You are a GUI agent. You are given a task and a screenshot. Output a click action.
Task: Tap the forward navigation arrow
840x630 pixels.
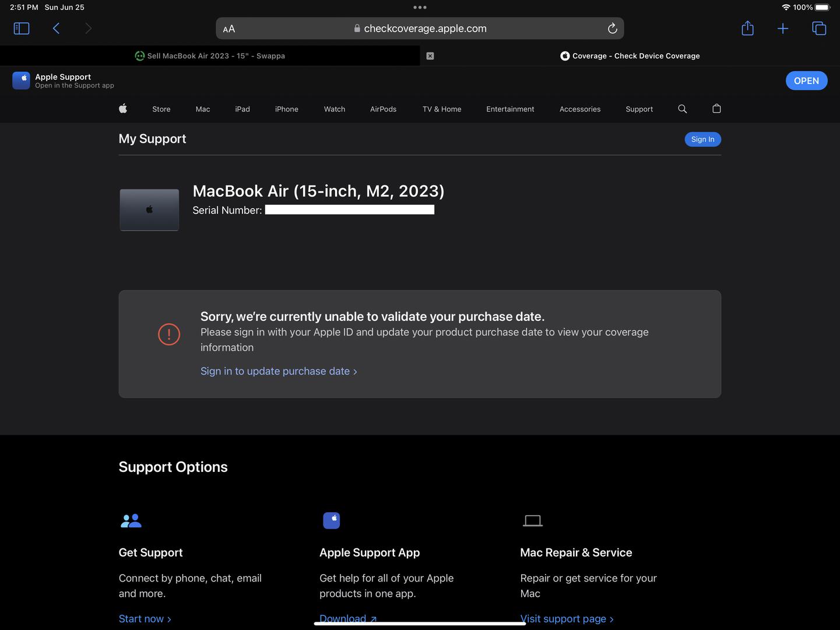(x=88, y=28)
